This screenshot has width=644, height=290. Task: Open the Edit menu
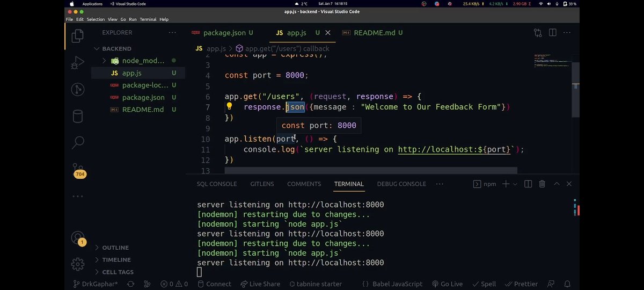click(79, 19)
